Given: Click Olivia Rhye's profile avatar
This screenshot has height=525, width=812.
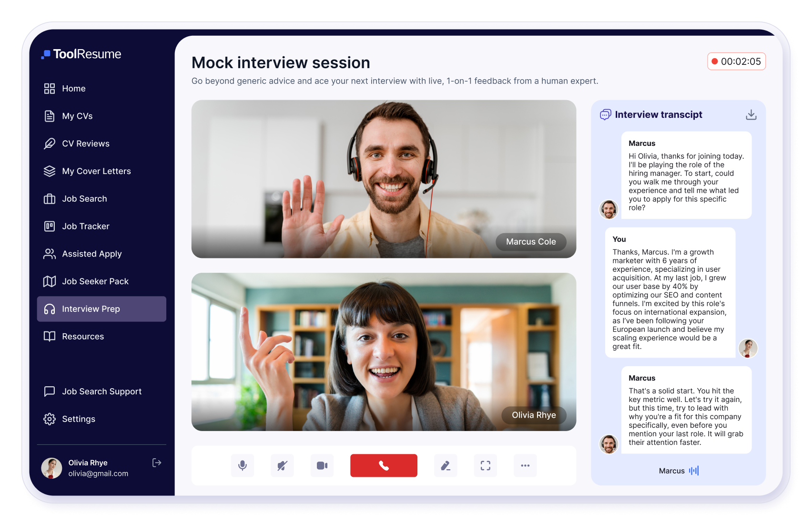Looking at the screenshot, I should click(x=52, y=468).
